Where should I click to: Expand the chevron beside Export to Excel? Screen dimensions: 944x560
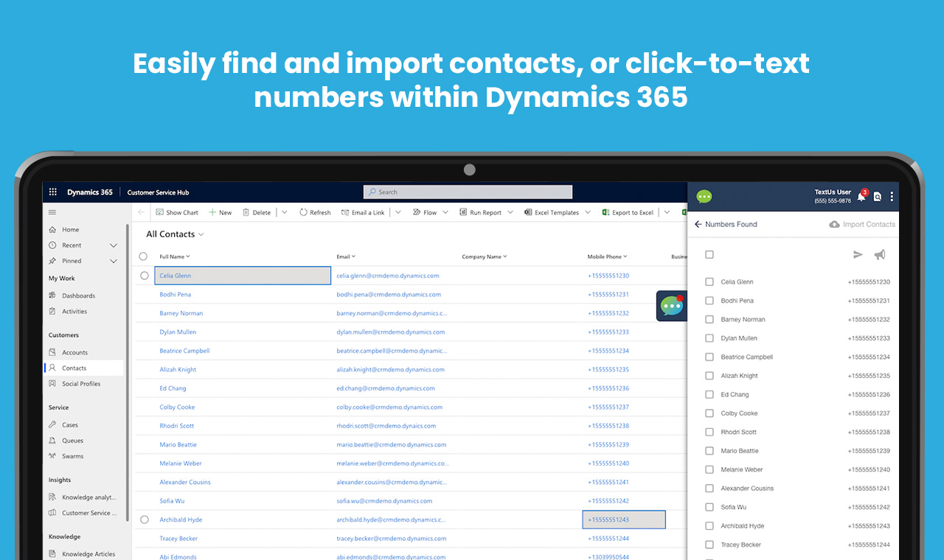coord(667,212)
